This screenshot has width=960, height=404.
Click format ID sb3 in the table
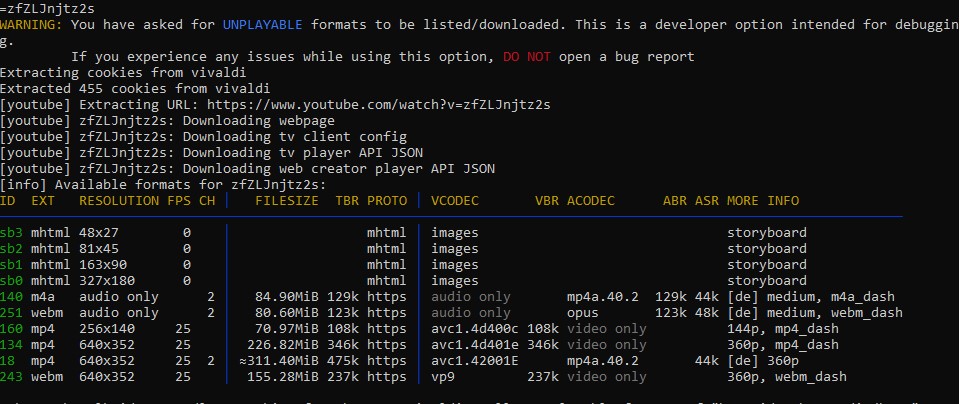[11, 232]
